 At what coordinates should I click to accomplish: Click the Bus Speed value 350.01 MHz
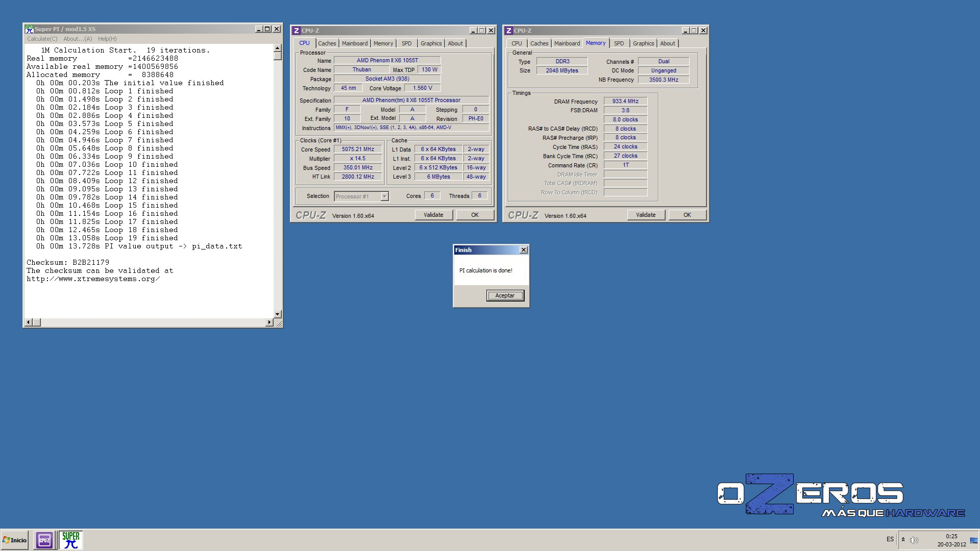(x=358, y=167)
